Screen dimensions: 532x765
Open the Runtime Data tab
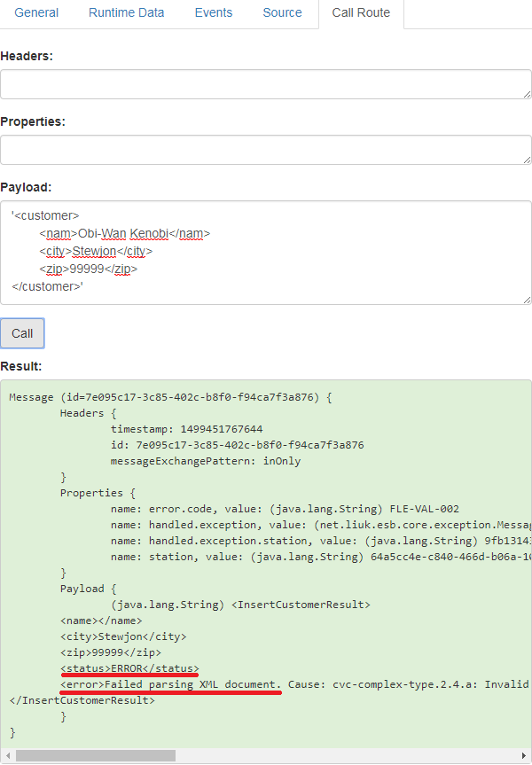point(127,13)
